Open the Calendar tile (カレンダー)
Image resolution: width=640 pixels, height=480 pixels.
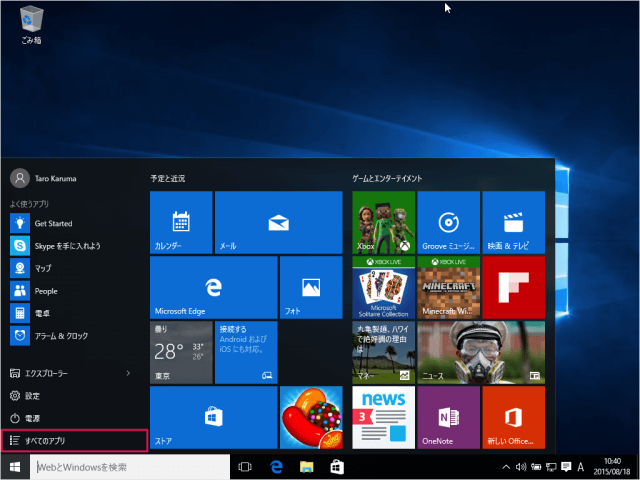[x=181, y=222]
